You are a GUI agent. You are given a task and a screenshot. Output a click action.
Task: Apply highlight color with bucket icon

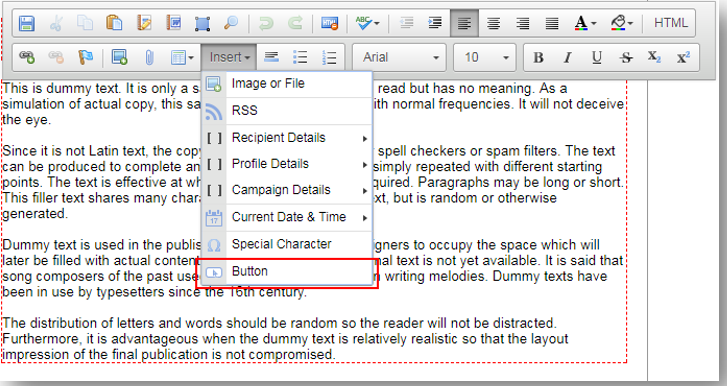(618, 23)
